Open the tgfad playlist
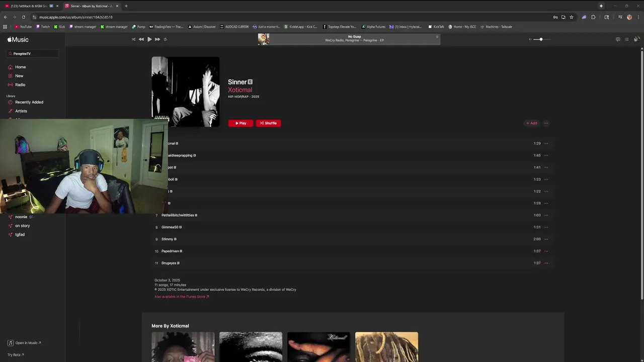The image size is (644, 362). click(20, 234)
